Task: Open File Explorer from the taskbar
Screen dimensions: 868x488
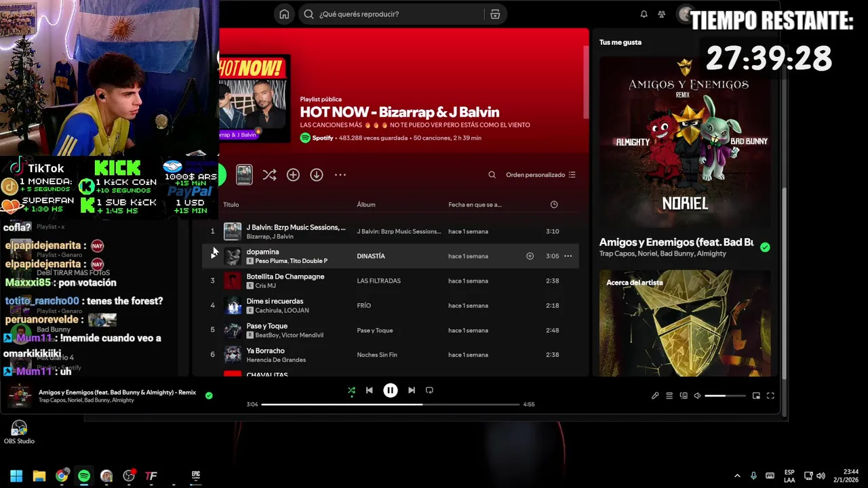Action: point(39,476)
